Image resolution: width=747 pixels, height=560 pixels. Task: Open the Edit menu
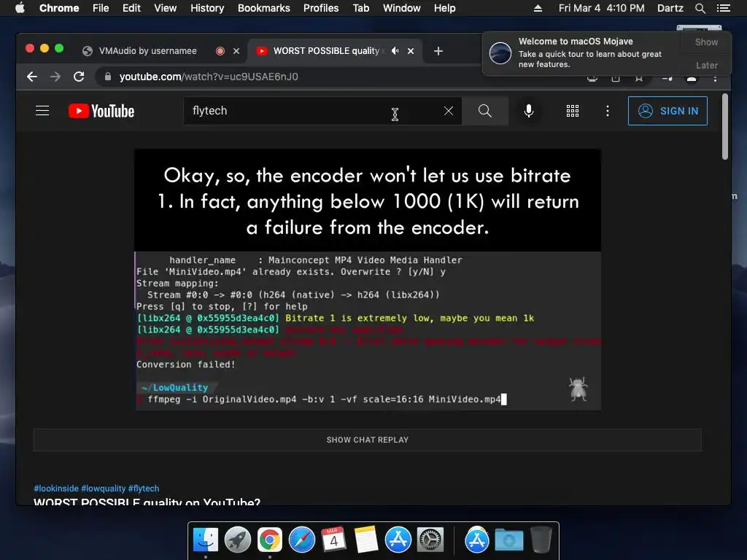(131, 8)
